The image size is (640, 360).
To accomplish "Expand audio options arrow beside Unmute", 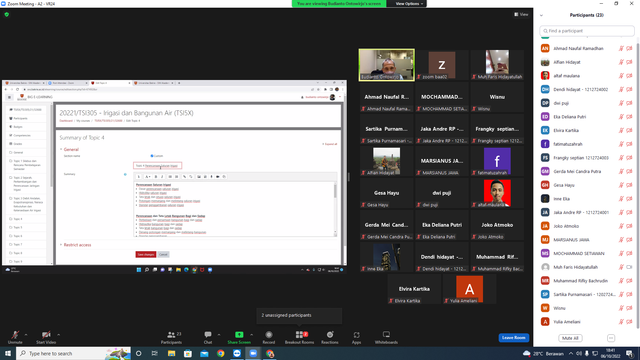I will (26, 335).
